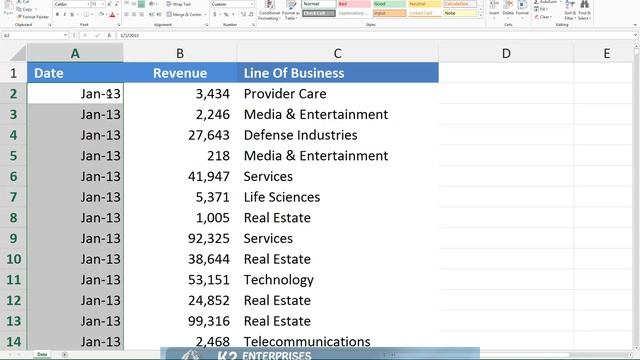The height and width of the screenshot is (360, 640).
Task: Open the Number Format box showing Custom
Action: [x=232, y=4]
